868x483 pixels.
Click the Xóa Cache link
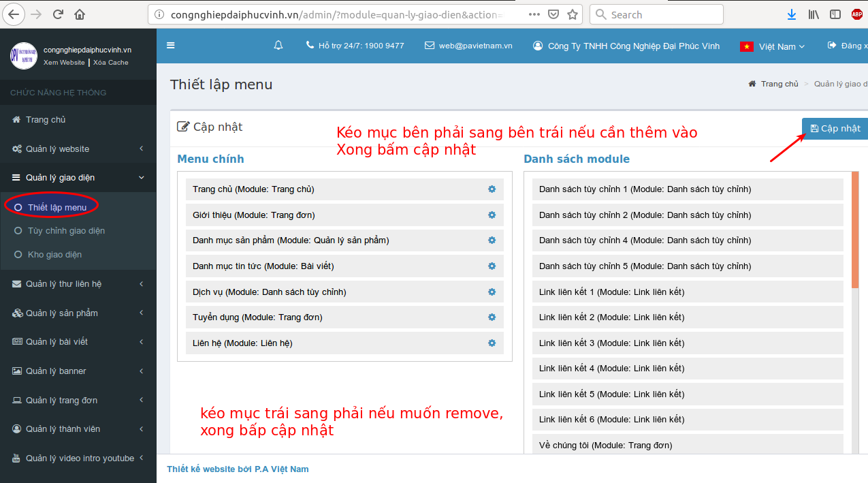click(110, 62)
